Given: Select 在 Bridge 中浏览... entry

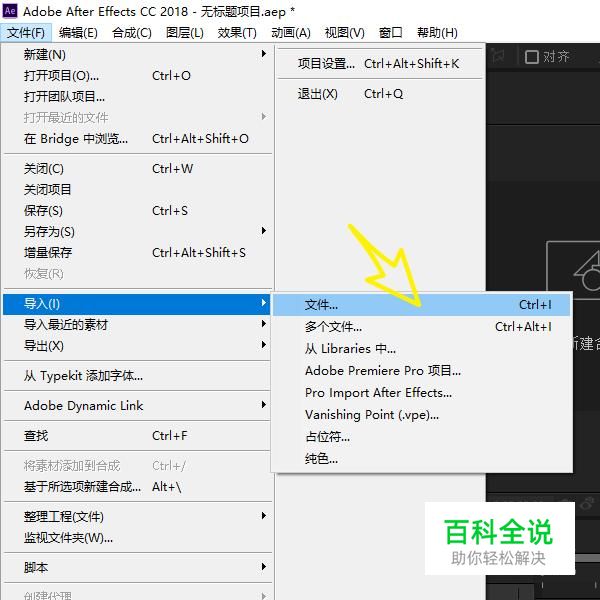Looking at the screenshot, I should 138,139.
